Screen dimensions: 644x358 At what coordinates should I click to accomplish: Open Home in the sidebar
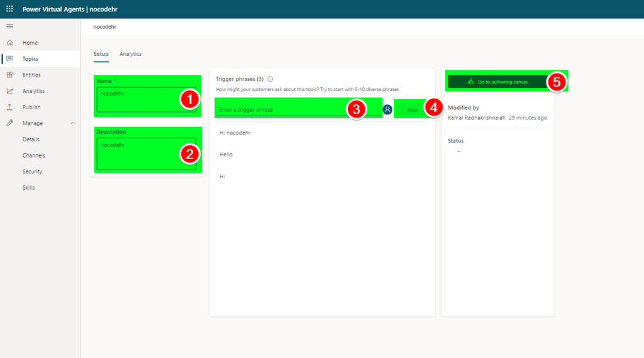coord(40,43)
